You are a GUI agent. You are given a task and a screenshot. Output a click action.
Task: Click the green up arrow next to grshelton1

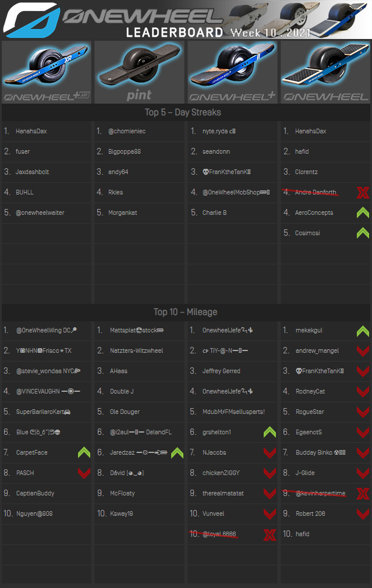click(269, 432)
